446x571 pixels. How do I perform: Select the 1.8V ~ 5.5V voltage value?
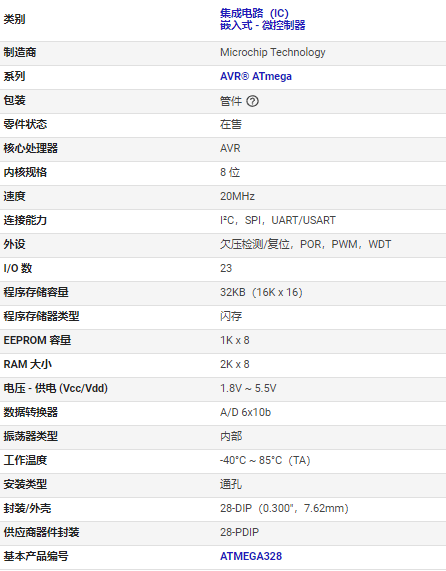(x=248, y=388)
